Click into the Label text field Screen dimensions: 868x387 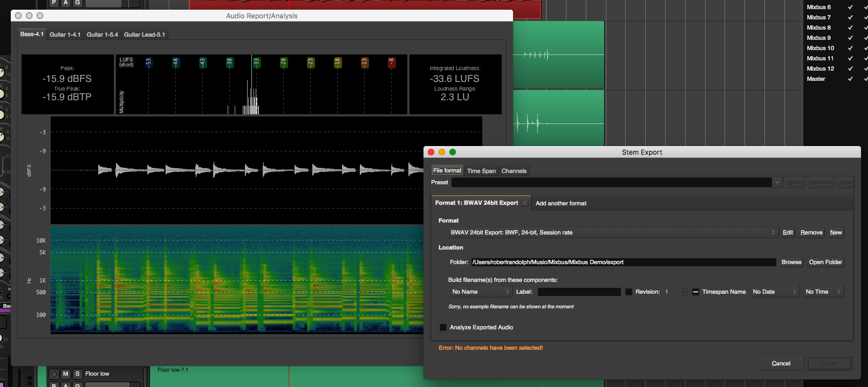[579, 292]
